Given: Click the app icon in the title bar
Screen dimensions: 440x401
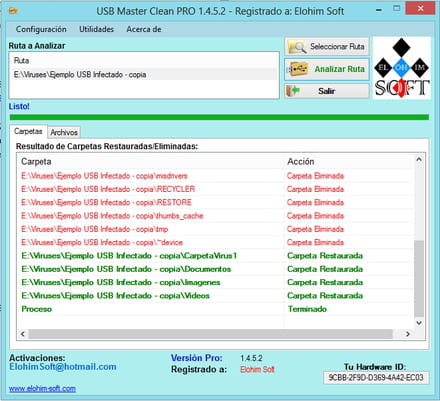Looking at the screenshot, I should (13, 11).
